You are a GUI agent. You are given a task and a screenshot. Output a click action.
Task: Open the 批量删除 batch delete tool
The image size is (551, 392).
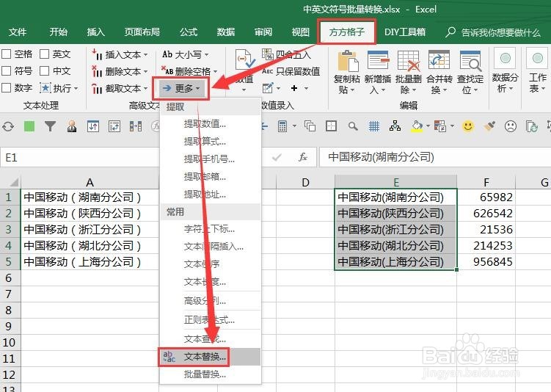(409, 72)
